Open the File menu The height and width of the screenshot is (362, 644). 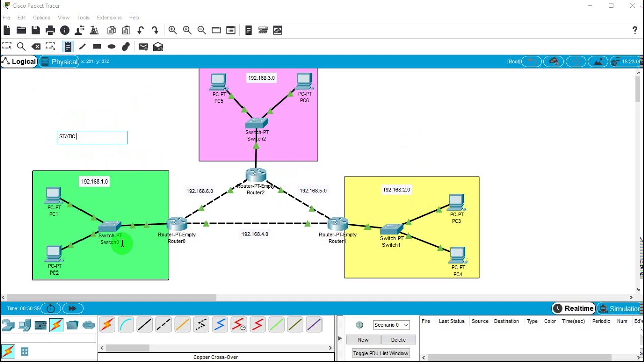[6, 18]
